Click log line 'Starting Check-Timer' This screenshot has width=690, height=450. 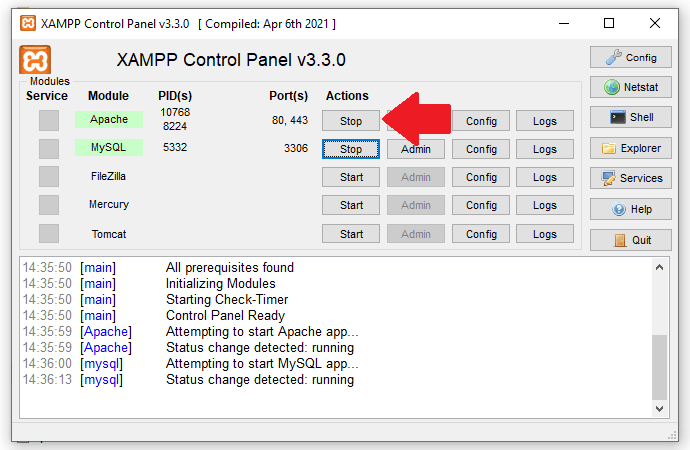tap(227, 300)
